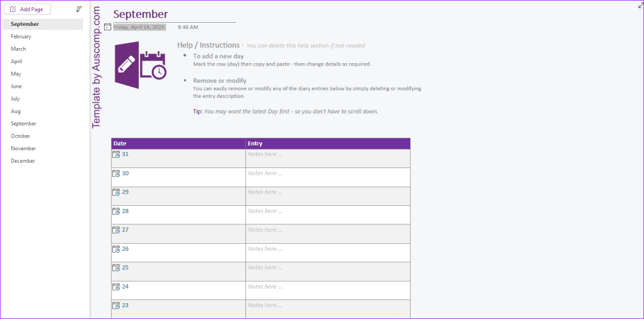Expand page to full view arrow icon
The height and width of the screenshot is (319, 644).
640,5
